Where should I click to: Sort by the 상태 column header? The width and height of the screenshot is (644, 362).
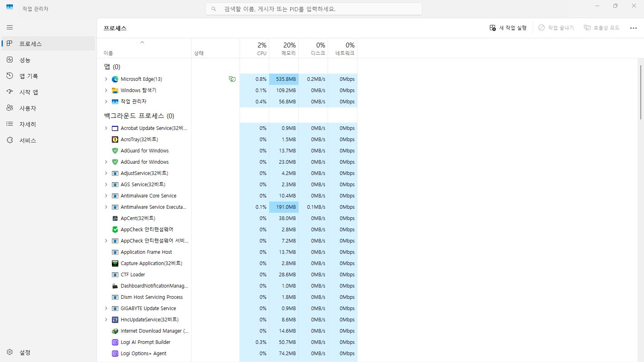point(215,48)
